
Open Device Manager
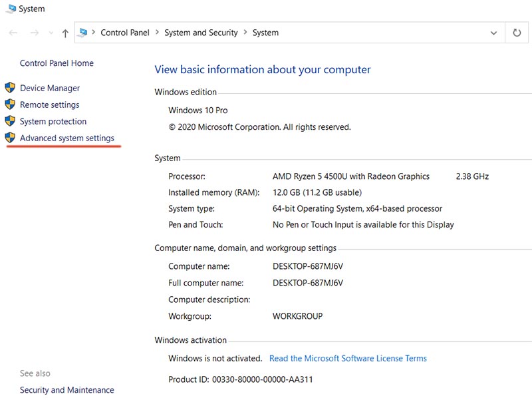pyautogui.click(x=50, y=89)
